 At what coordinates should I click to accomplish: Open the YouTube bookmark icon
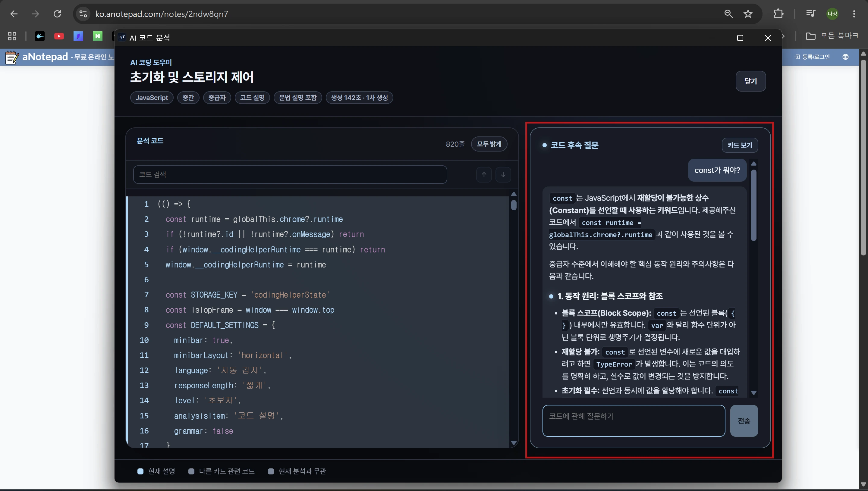(x=59, y=36)
